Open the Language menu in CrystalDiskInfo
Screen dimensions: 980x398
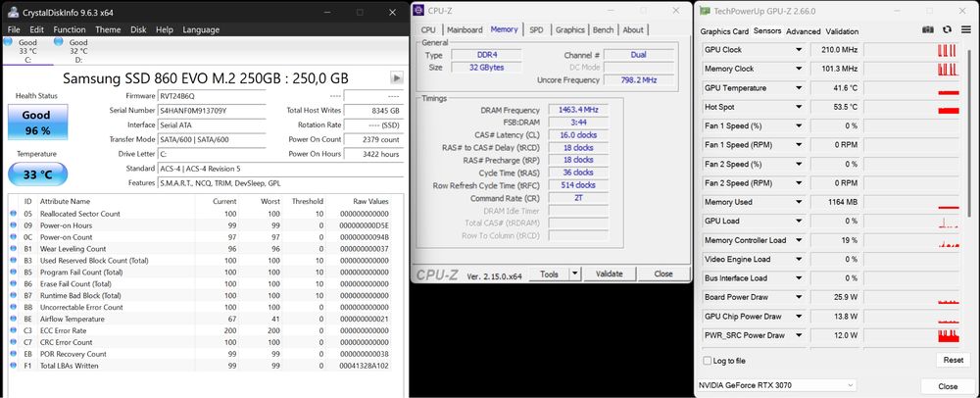click(x=201, y=29)
